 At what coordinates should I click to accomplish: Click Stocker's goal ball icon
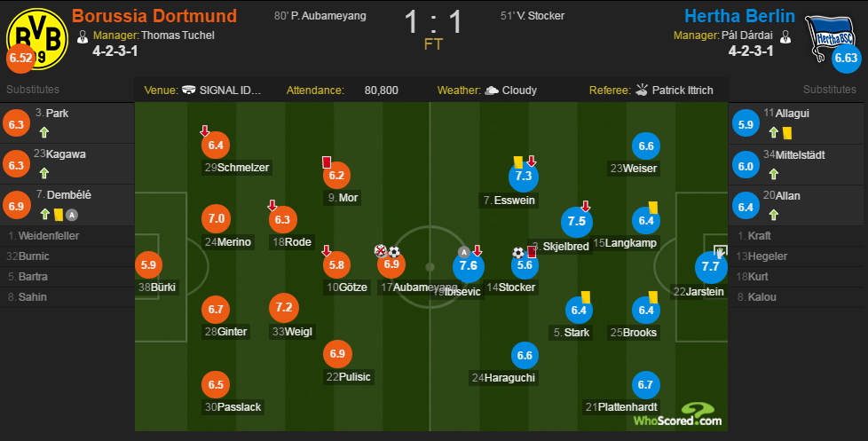[x=518, y=253]
